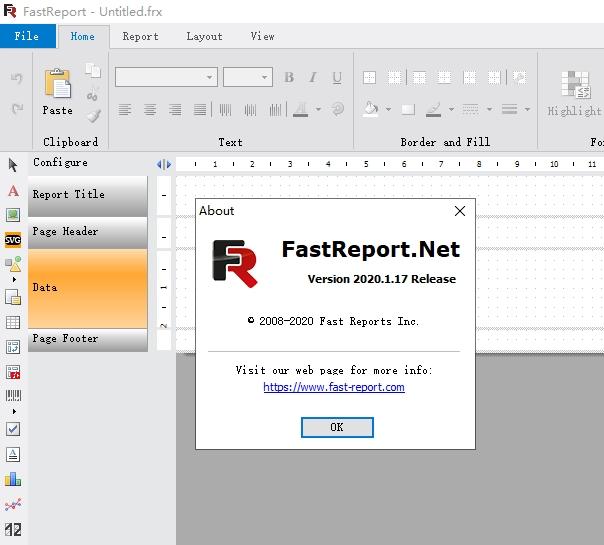Open the text color dropdown arrow
604x545 pixels.
tap(318, 109)
